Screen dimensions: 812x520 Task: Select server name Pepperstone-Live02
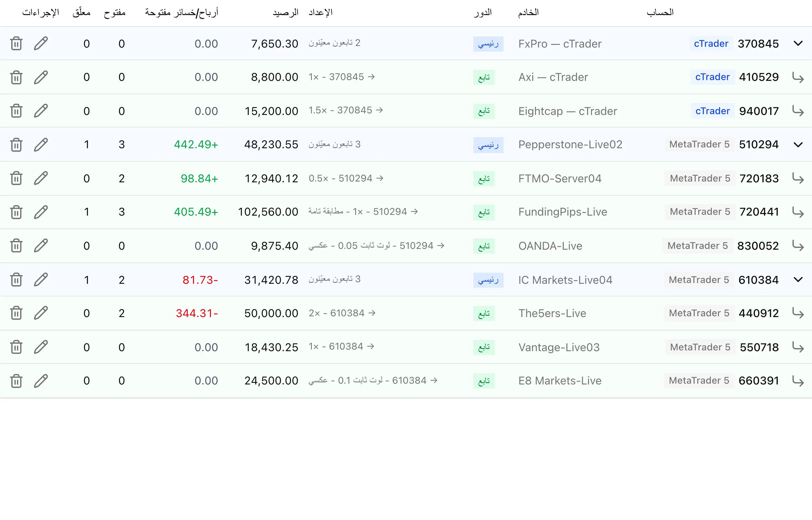point(570,145)
